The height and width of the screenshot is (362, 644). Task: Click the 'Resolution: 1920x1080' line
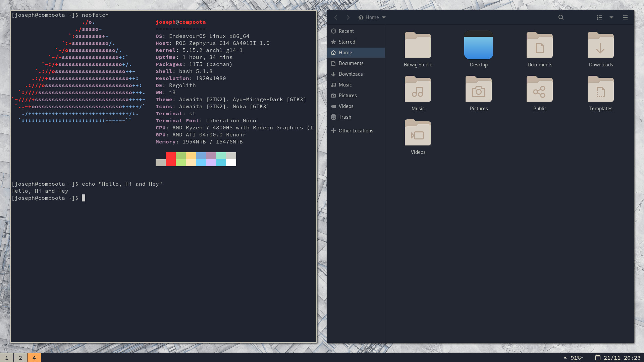click(x=191, y=78)
